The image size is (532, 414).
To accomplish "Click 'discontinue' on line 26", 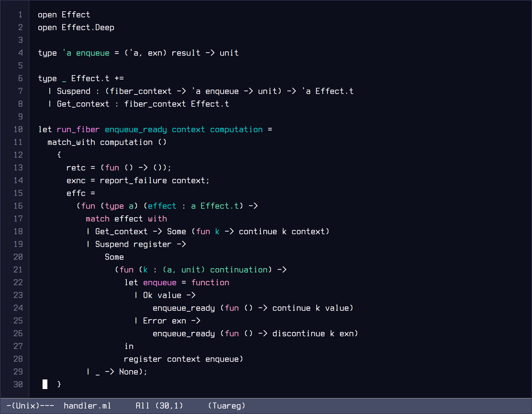I will 298,333.
